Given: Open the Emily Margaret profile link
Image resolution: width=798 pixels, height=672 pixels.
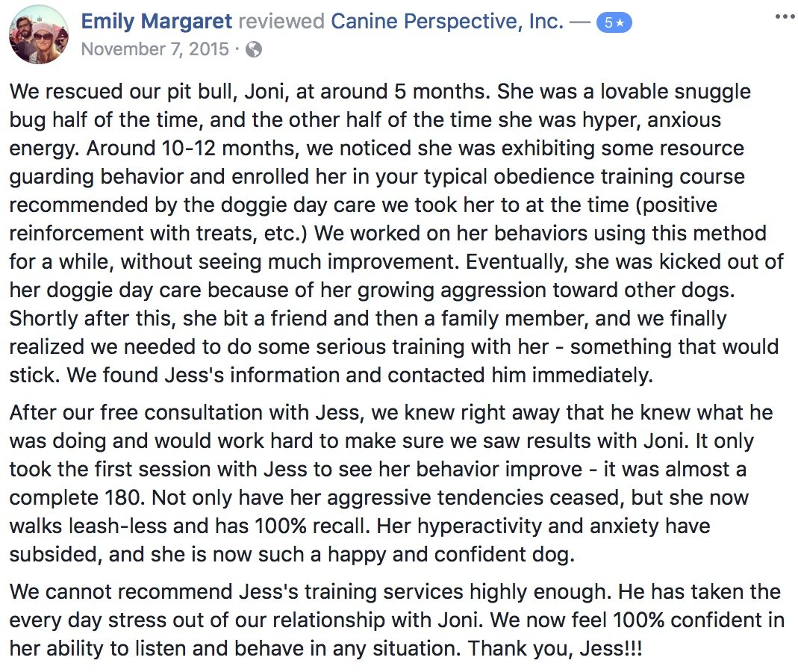Looking at the screenshot, I should (156, 22).
